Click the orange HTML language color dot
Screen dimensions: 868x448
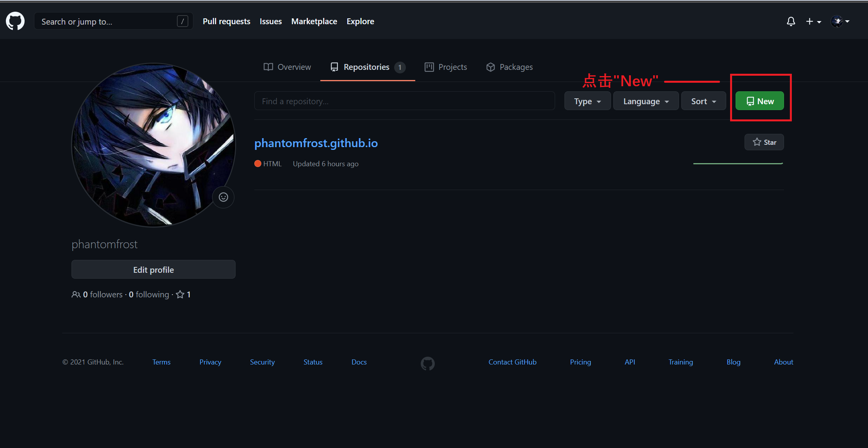click(x=258, y=164)
